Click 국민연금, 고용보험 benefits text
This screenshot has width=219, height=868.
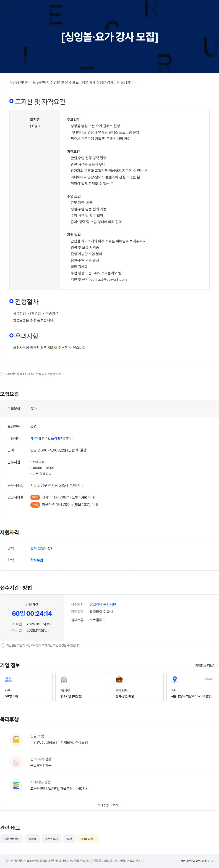point(59,742)
